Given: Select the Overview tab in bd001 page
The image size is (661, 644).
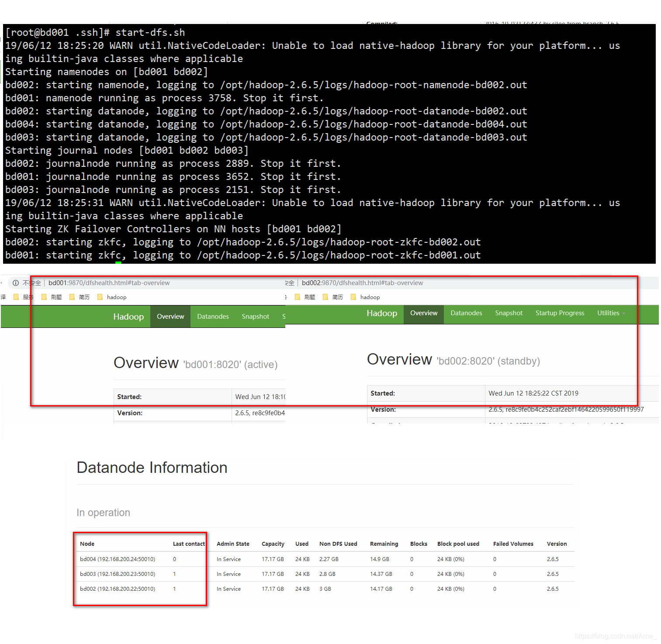Looking at the screenshot, I should 170,317.
